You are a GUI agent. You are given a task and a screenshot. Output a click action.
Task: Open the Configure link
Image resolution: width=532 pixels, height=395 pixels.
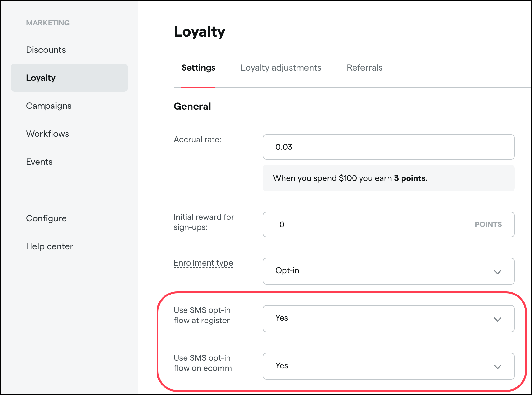point(46,218)
